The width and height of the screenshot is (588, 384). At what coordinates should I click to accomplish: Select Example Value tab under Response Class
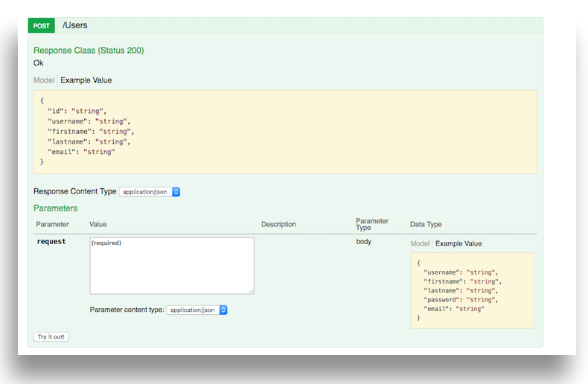[86, 80]
